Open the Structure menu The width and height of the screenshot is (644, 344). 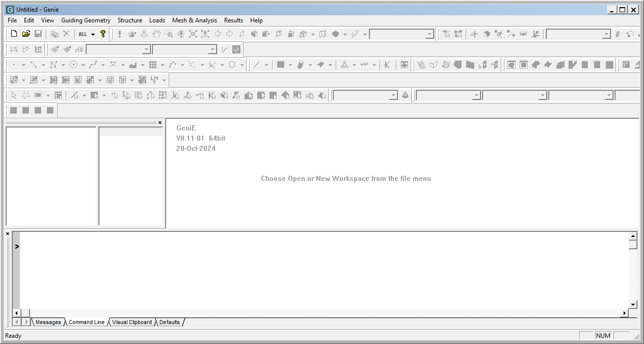pos(130,20)
